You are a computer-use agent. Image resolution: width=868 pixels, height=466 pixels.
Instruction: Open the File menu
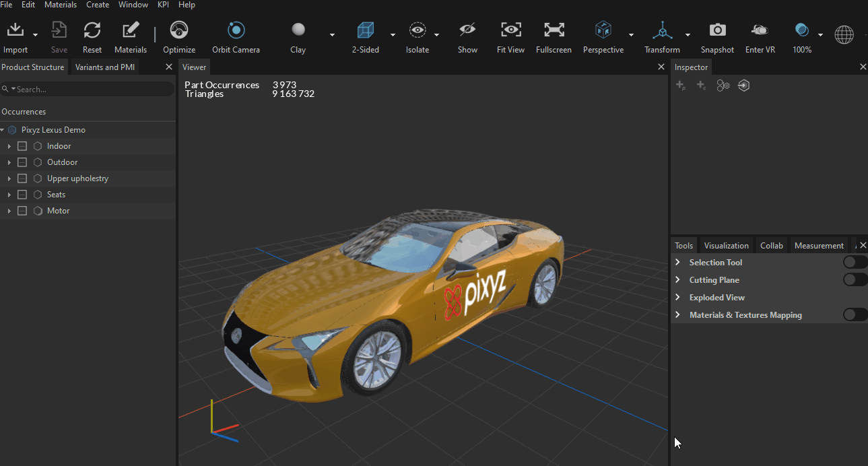pos(6,5)
